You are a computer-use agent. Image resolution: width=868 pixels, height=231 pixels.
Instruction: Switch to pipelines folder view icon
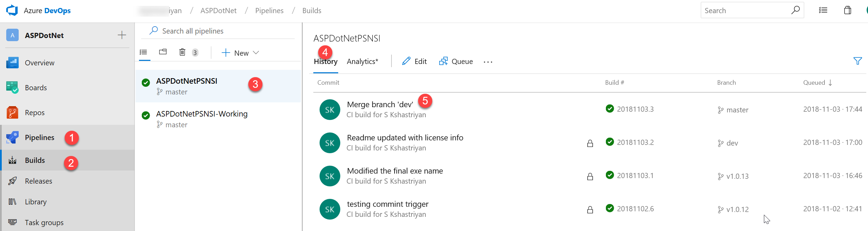point(163,52)
